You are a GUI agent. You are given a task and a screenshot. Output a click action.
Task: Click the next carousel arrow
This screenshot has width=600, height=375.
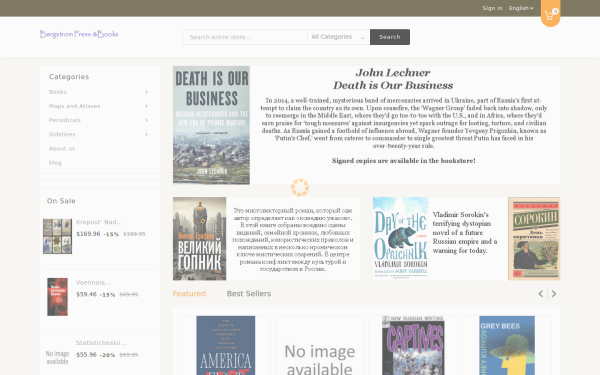click(x=554, y=293)
